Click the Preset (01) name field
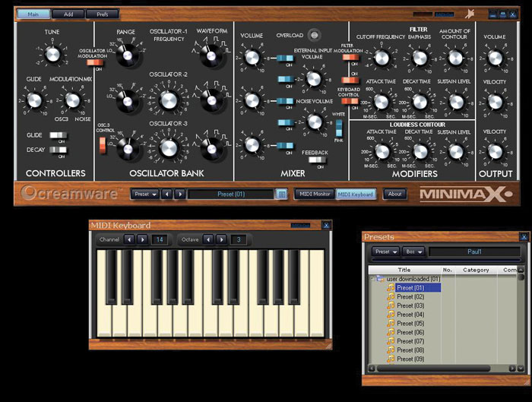 (x=231, y=195)
